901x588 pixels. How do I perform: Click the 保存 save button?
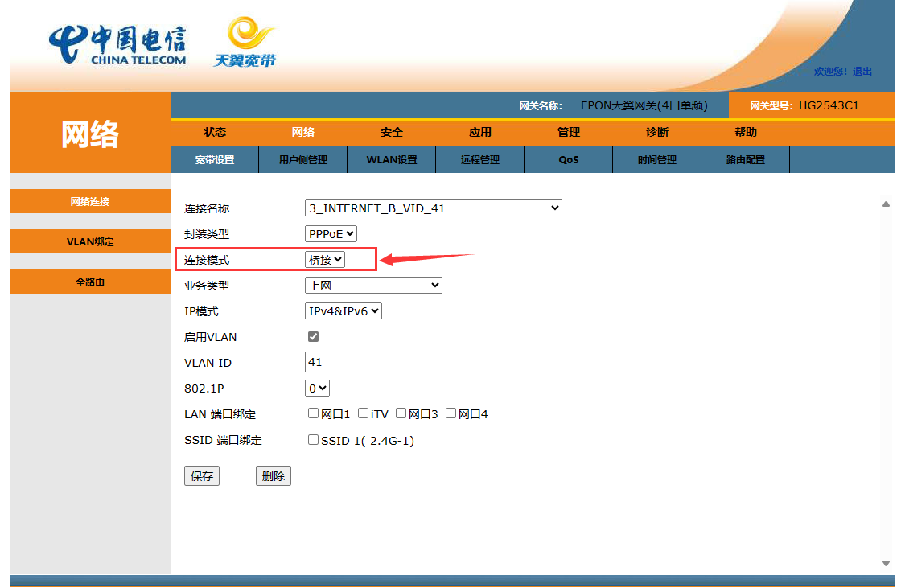coord(202,476)
